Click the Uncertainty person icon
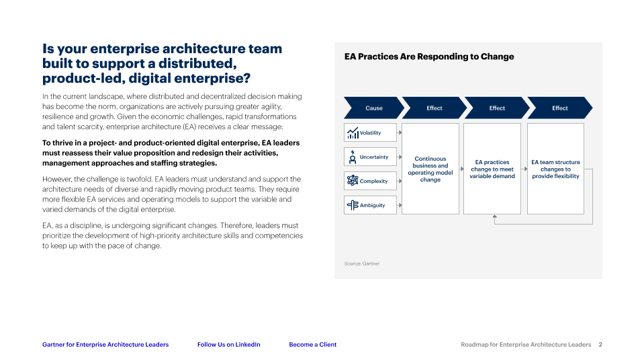644x363 pixels. (x=353, y=157)
